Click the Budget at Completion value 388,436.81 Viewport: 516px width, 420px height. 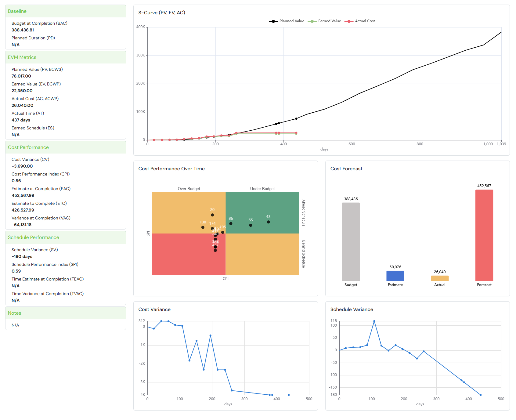tap(23, 30)
